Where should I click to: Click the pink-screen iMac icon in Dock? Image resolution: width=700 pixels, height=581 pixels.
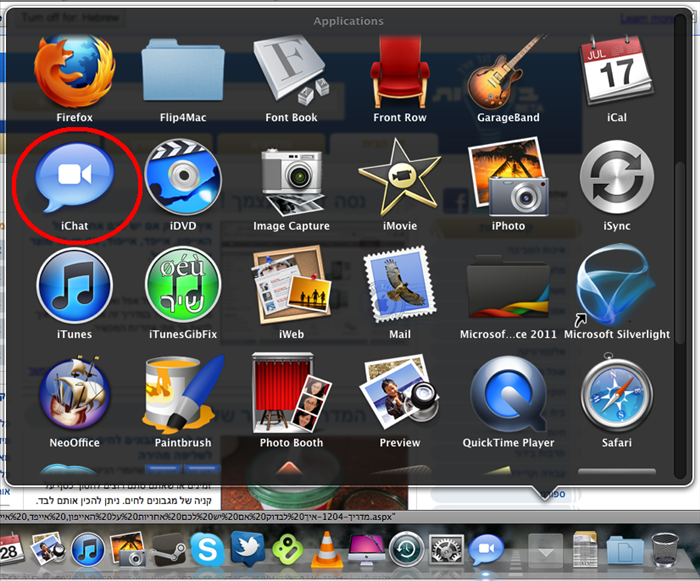tap(366, 550)
